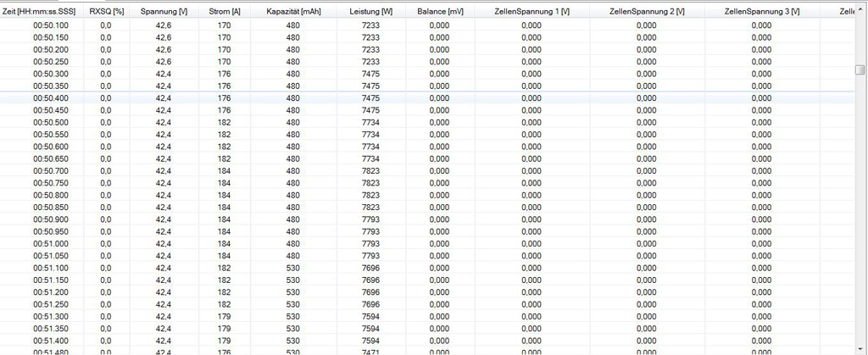Click the Spannung [V] column header
This screenshot has height=355, width=868.
pos(164,12)
